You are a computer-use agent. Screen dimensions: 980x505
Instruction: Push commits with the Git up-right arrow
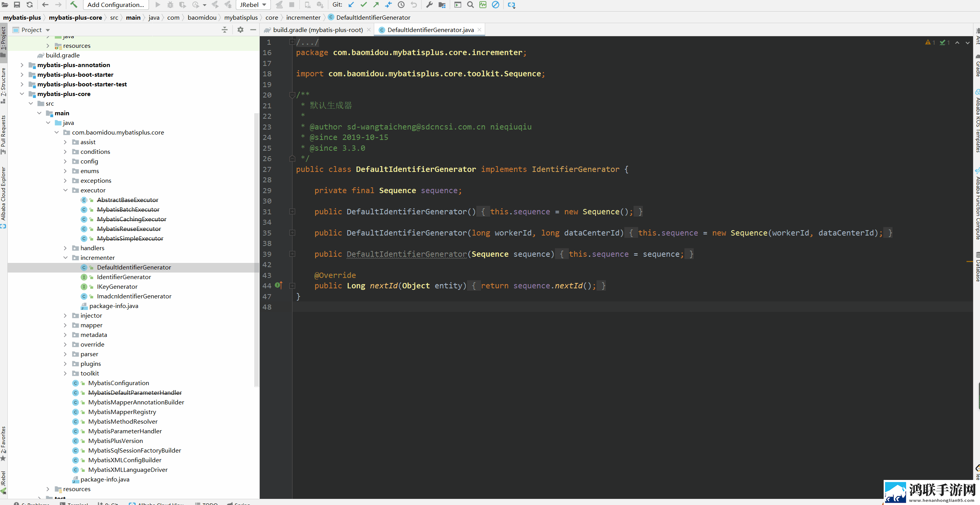tap(376, 5)
